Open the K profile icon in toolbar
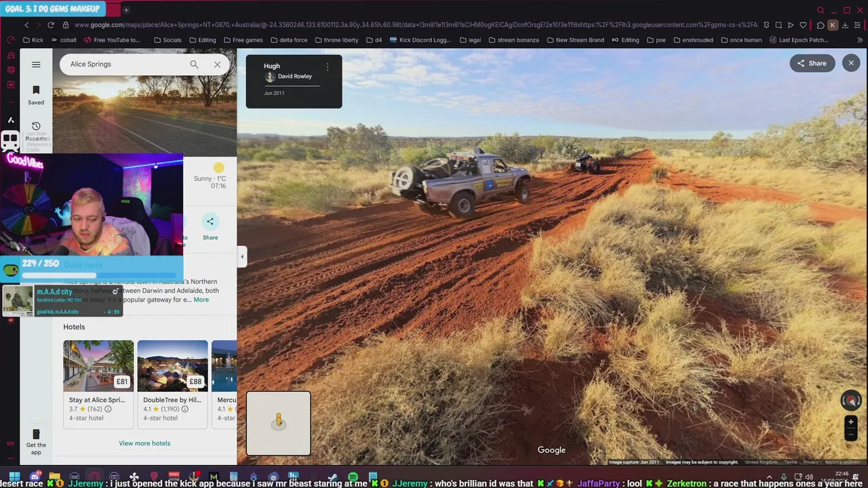Viewport: 868px width, 488px height. (833, 25)
